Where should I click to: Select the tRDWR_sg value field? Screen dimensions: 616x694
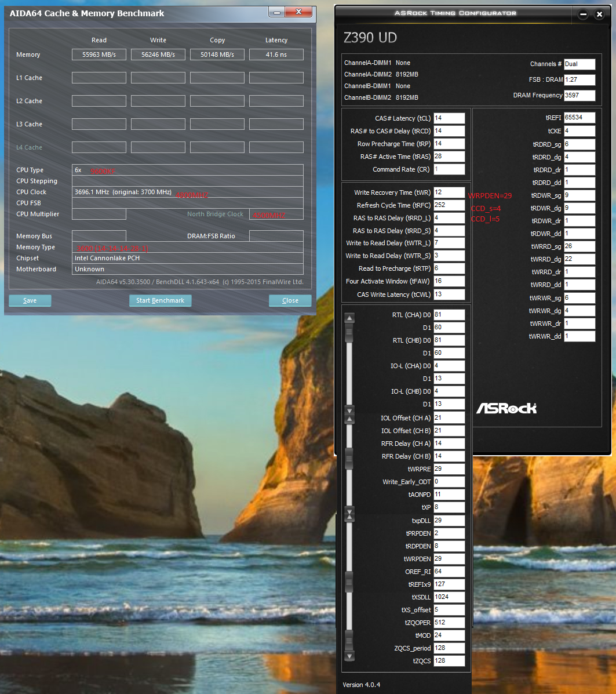(579, 195)
